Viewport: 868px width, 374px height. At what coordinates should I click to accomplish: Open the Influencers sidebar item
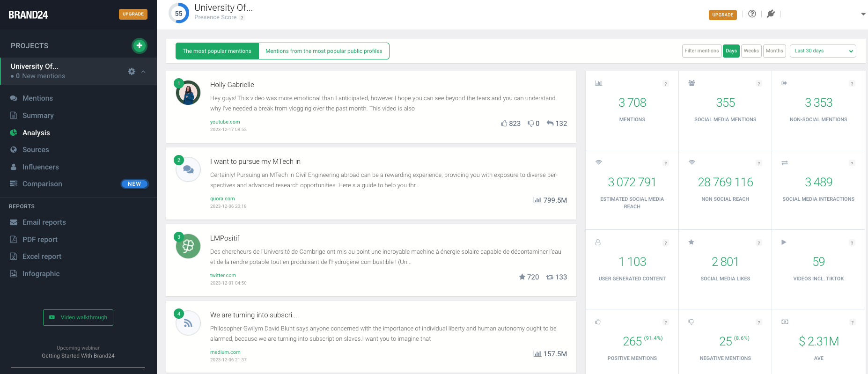coord(41,167)
